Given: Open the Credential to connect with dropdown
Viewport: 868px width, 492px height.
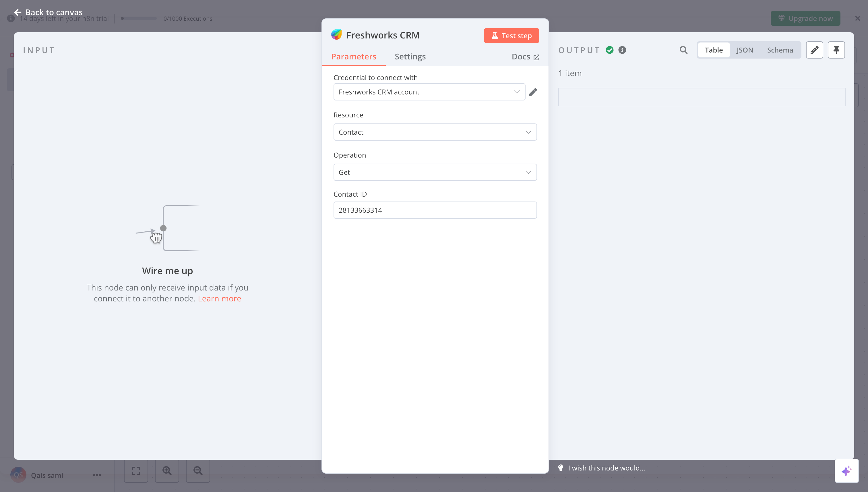Looking at the screenshot, I should click(x=429, y=92).
